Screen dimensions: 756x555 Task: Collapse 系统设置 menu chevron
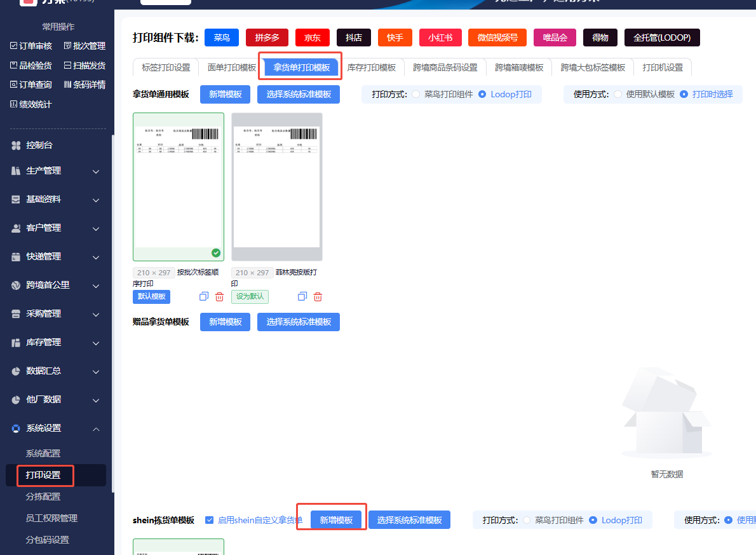(96, 428)
